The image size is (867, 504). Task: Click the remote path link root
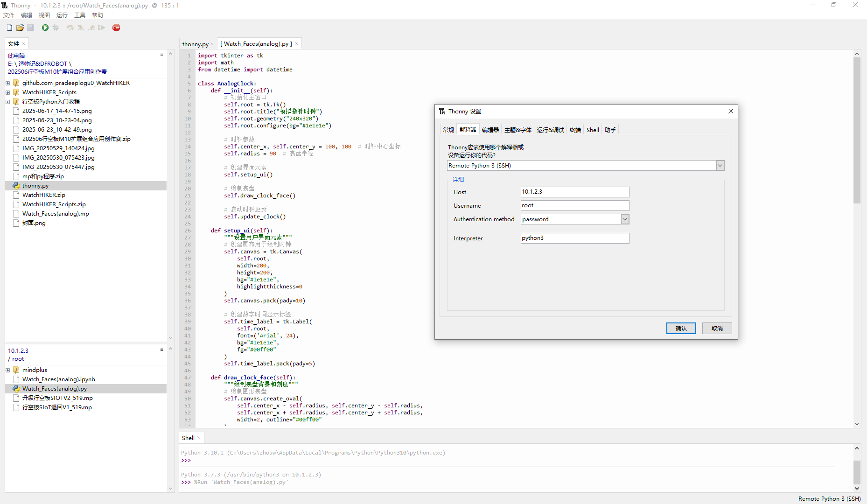18,359
